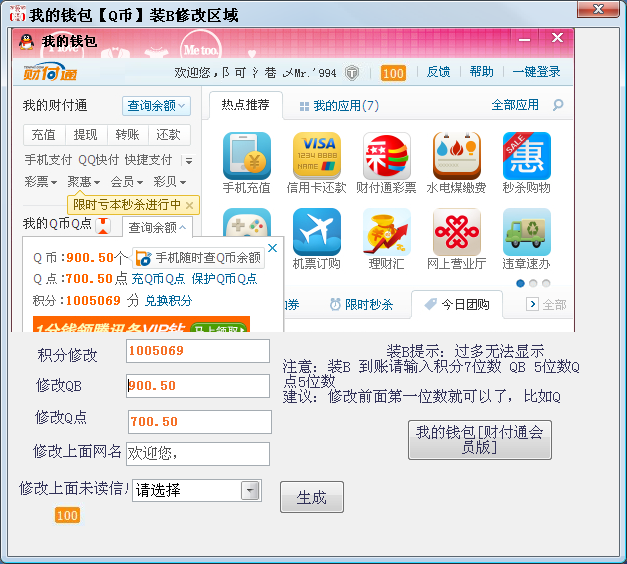
Task: Click the orange VIP promotion banner
Action: (142, 324)
